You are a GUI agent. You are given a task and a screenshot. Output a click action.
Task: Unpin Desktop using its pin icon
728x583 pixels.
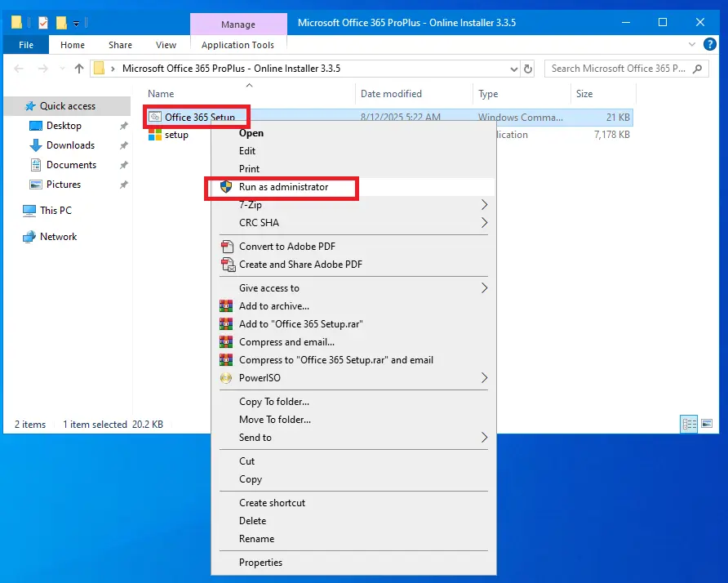click(x=123, y=126)
